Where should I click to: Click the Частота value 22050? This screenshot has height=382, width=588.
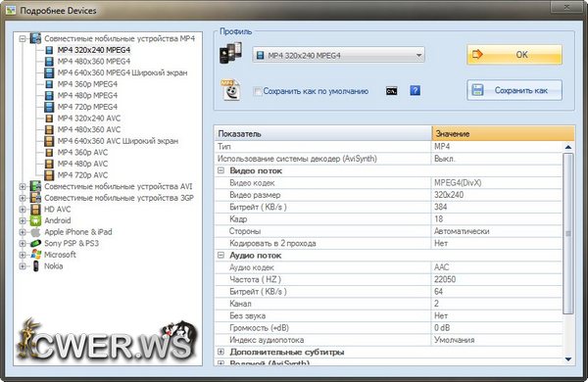pyautogui.click(x=445, y=279)
